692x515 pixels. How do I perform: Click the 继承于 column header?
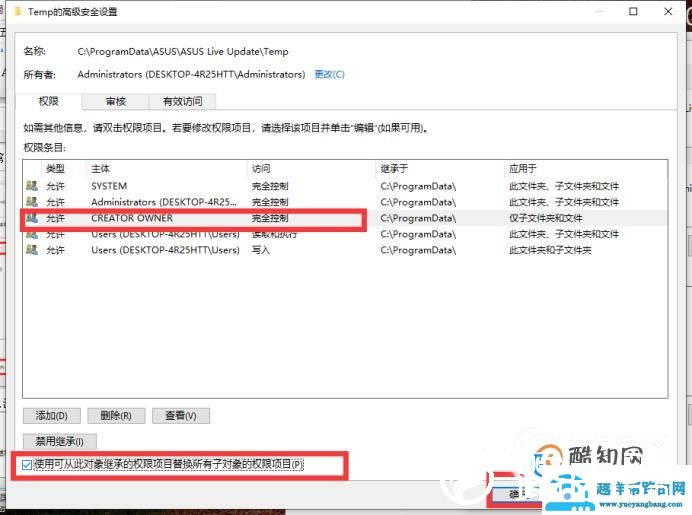pyautogui.click(x=394, y=169)
